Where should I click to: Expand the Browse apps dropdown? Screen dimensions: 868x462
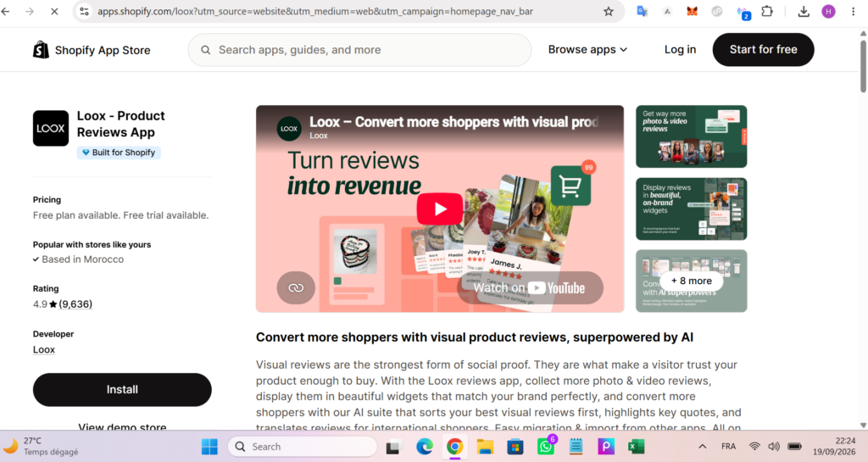[x=587, y=50]
